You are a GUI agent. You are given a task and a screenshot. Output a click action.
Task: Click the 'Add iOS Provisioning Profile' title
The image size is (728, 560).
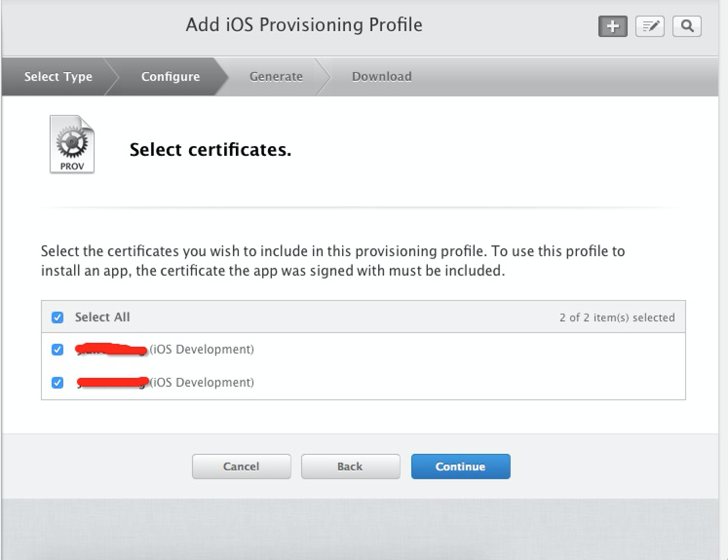[x=304, y=25]
